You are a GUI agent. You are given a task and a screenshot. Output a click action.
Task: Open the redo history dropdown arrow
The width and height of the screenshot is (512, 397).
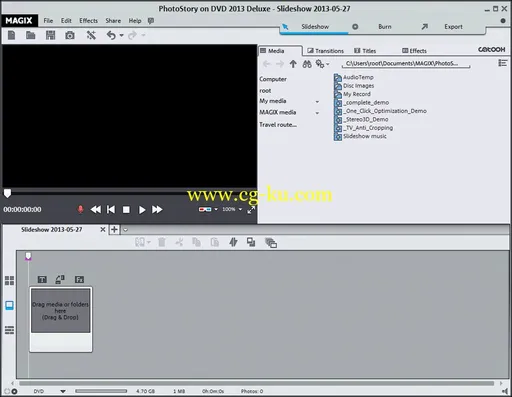point(143,35)
